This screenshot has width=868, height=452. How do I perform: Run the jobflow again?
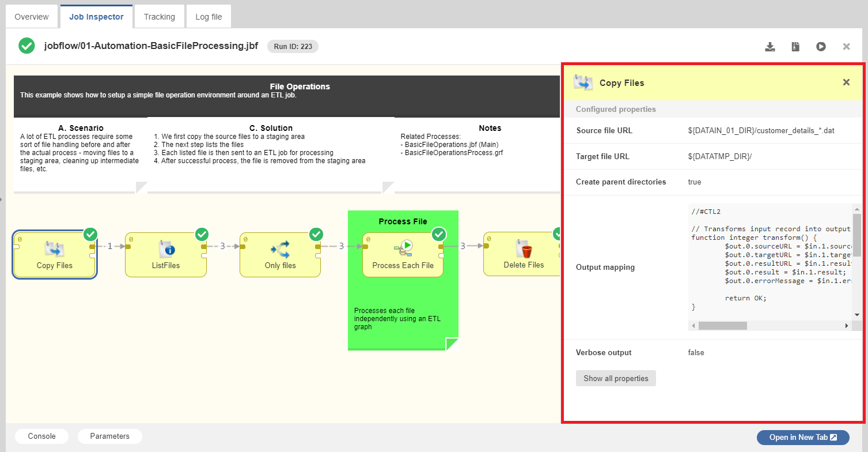click(821, 46)
